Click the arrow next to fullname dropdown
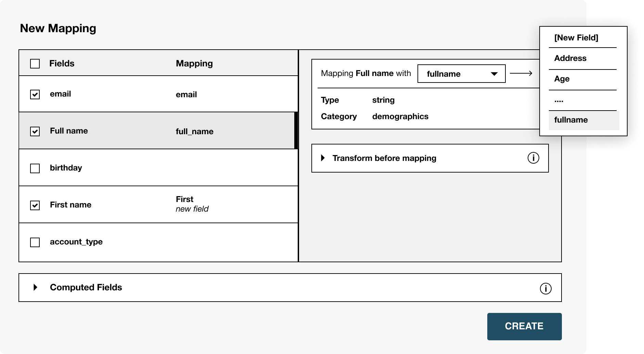 click(x=521, y=73)
